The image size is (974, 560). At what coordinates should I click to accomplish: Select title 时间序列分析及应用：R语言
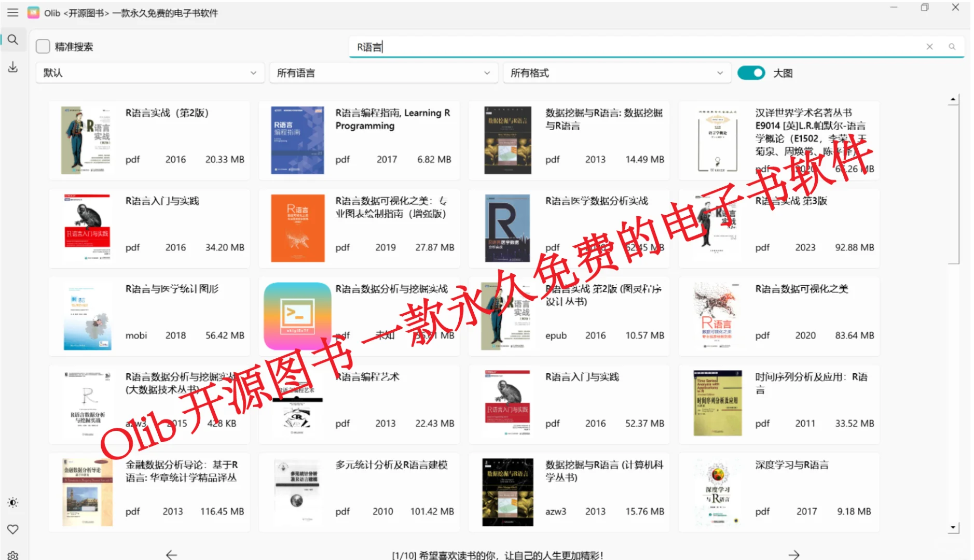811,383
